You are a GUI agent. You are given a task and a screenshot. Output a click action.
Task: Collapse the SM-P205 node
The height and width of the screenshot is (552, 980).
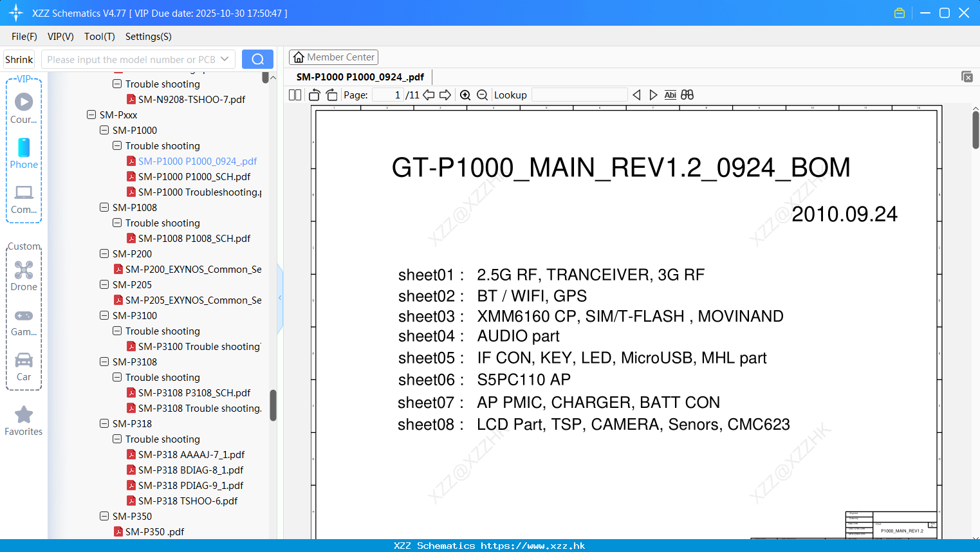(x=104, y=284)
